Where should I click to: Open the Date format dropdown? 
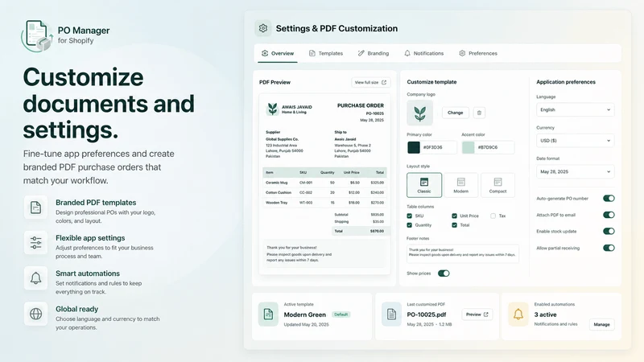tap(575, 171)
